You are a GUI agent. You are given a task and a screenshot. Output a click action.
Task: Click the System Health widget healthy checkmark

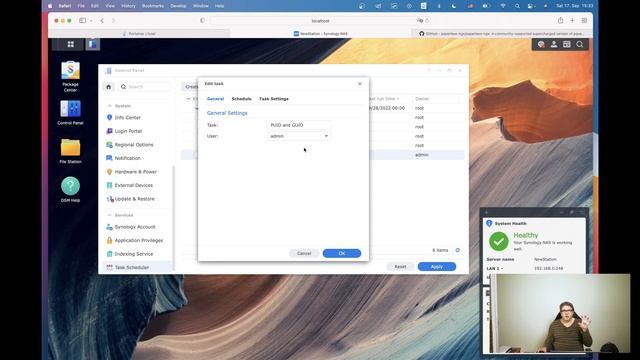pyautogui.click(x=499, y=241)
